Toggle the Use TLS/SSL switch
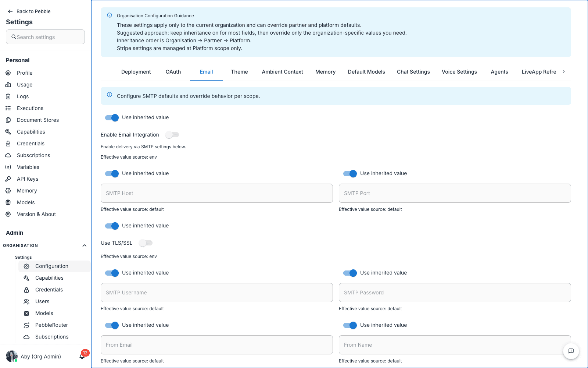The image size is (588, 368). (146, 243)
